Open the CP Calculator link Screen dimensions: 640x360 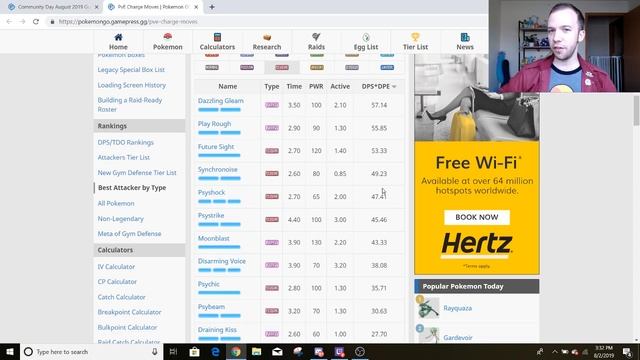point(117,282)
